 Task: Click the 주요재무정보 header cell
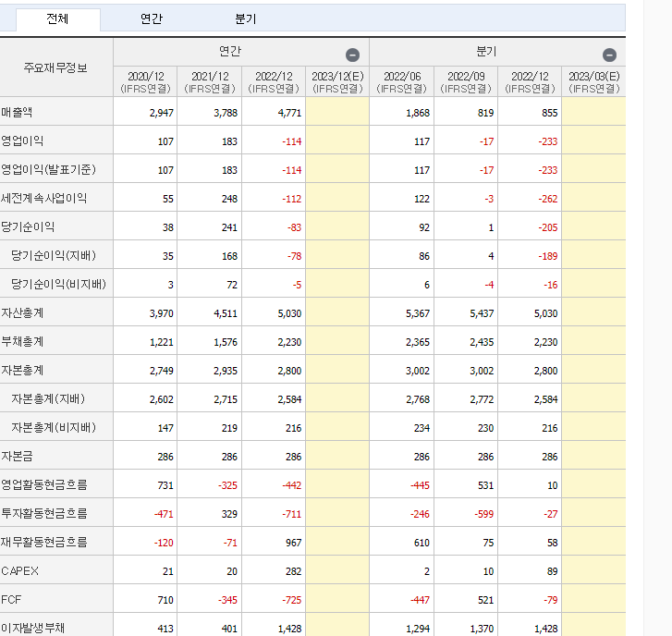[x=55, y=67]
